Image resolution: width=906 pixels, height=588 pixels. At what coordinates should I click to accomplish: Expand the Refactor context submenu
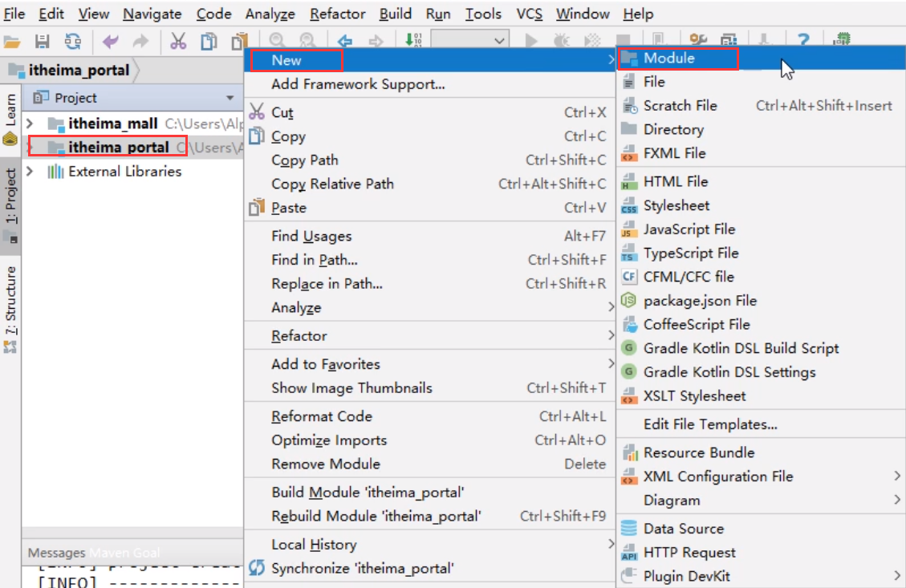coord(430,335)
